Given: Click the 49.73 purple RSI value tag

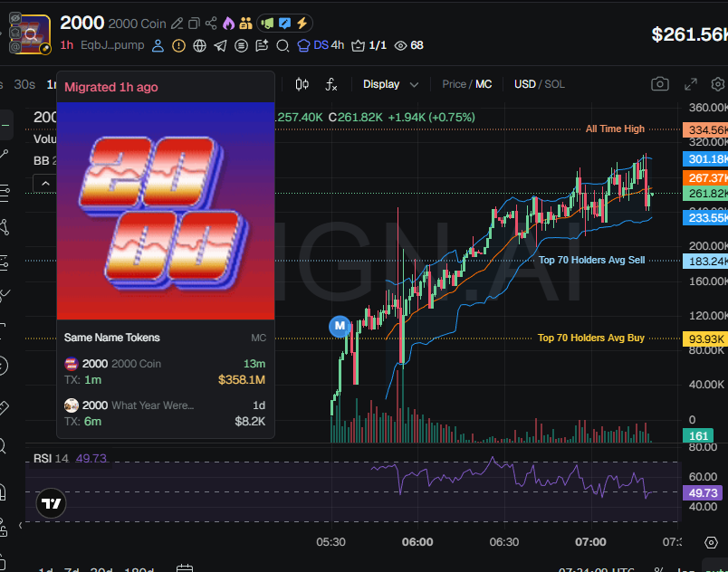Looking at the screenshot, I should pyautogui.click(x=703, y=492).
